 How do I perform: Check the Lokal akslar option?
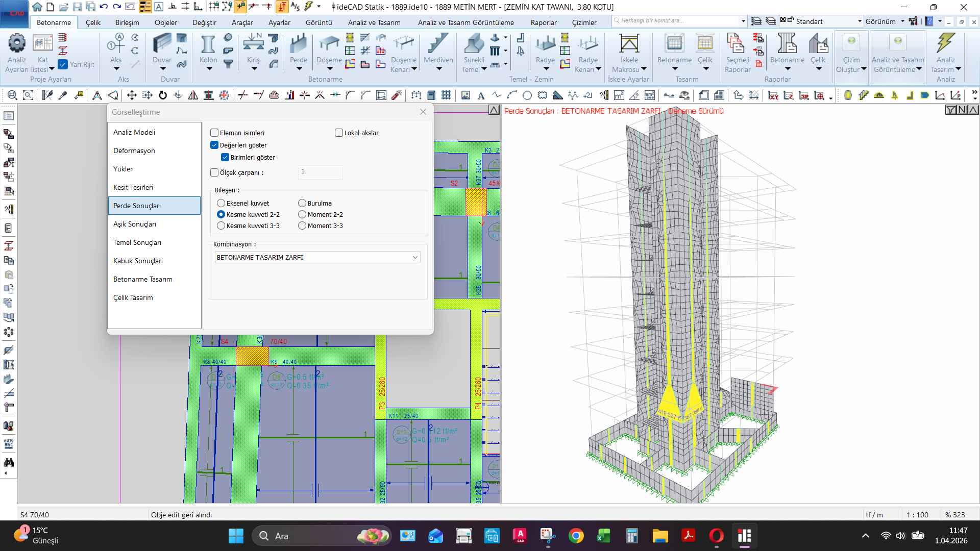tap(339, 133)
